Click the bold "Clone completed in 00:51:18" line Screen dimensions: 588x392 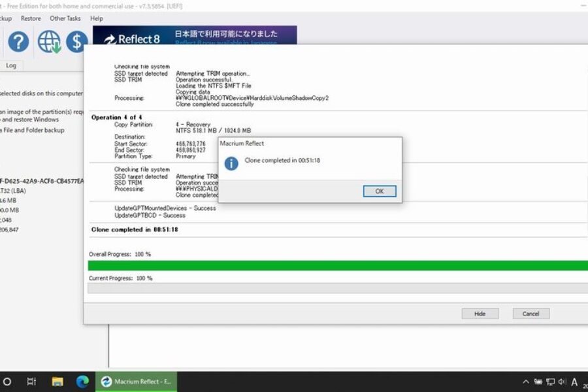(x=135, y=229)
